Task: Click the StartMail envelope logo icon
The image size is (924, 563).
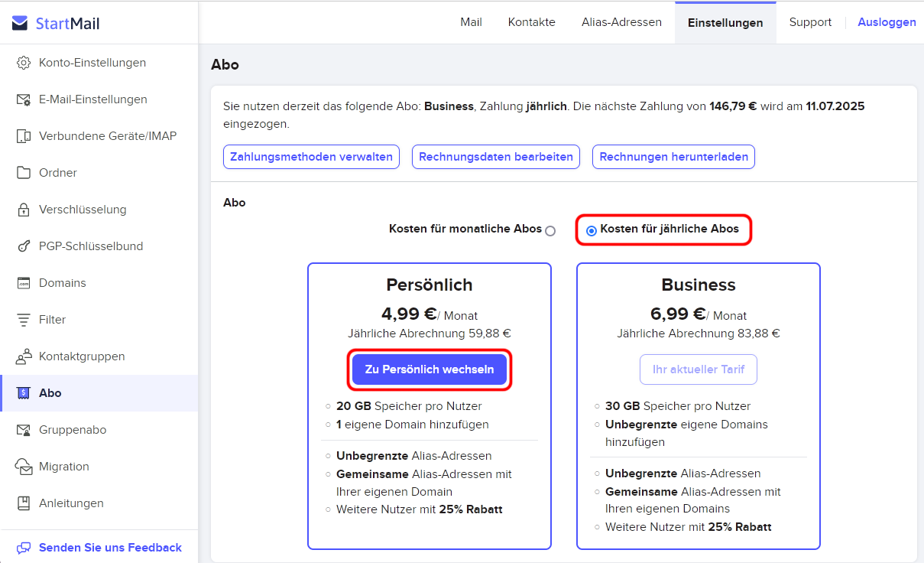Action: click(x=20, y=23)
